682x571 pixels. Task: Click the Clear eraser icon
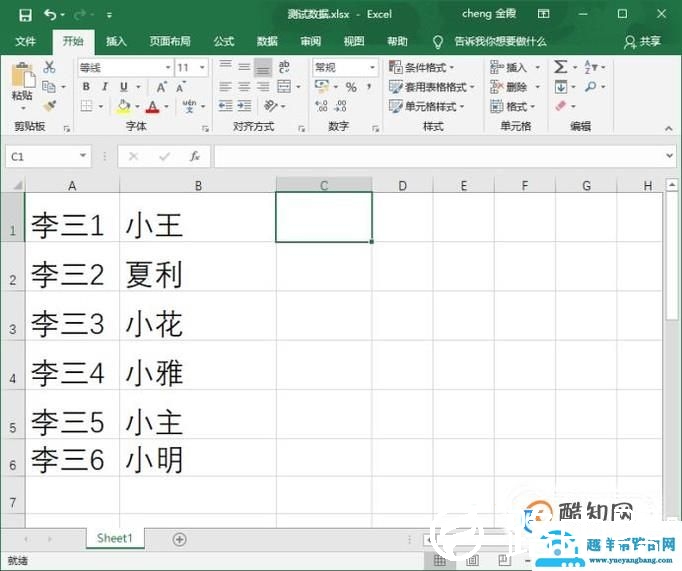(x=562, y=106)
